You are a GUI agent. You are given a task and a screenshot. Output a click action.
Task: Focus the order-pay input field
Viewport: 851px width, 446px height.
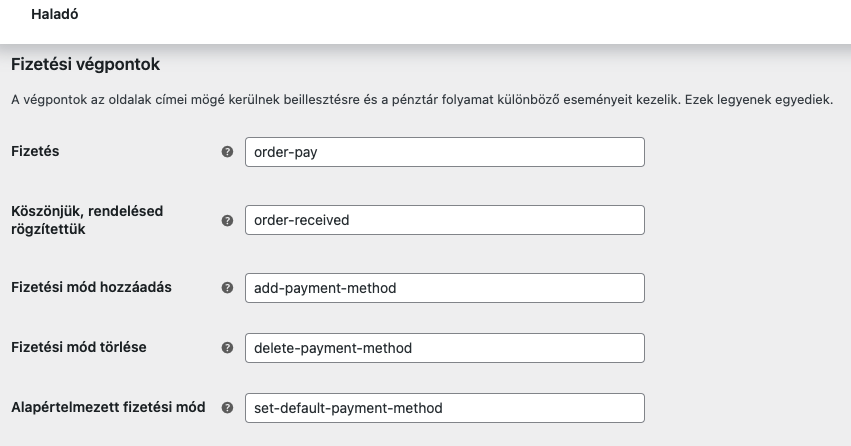coord(444,152)
